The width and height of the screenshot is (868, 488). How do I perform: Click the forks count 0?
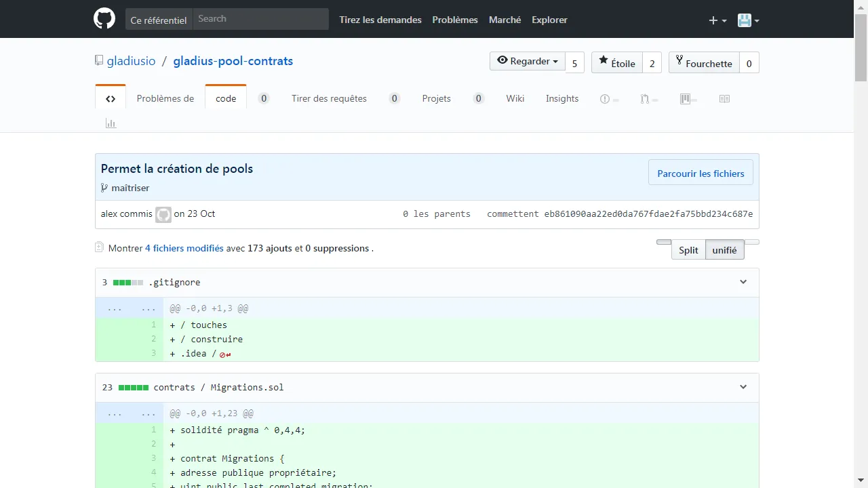(749, 63)
